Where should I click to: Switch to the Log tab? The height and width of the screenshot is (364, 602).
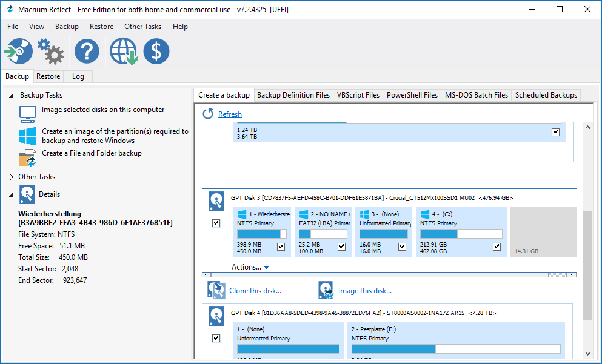click(78, 76)
